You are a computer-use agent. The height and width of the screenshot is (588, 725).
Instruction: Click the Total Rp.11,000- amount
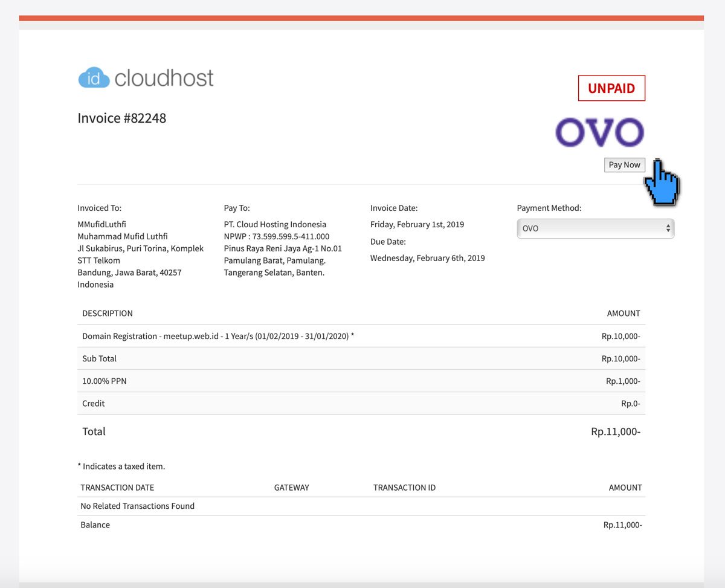(615, 431)
